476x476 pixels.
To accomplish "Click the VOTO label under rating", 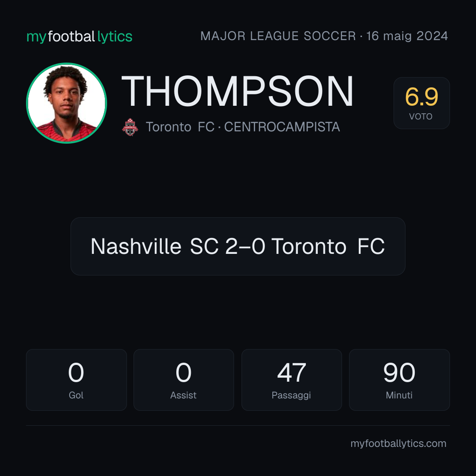I will pyautogui.click(x=421, y=116).
